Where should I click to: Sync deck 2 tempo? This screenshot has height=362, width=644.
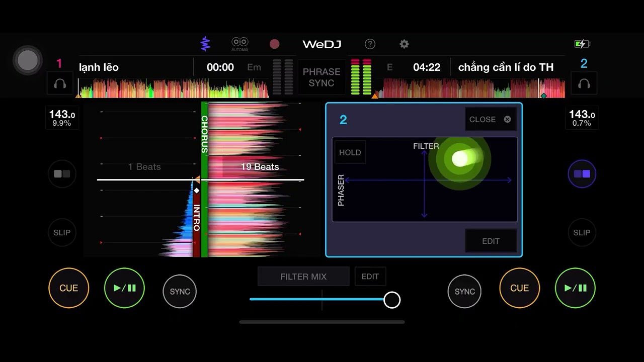(464, 292)
